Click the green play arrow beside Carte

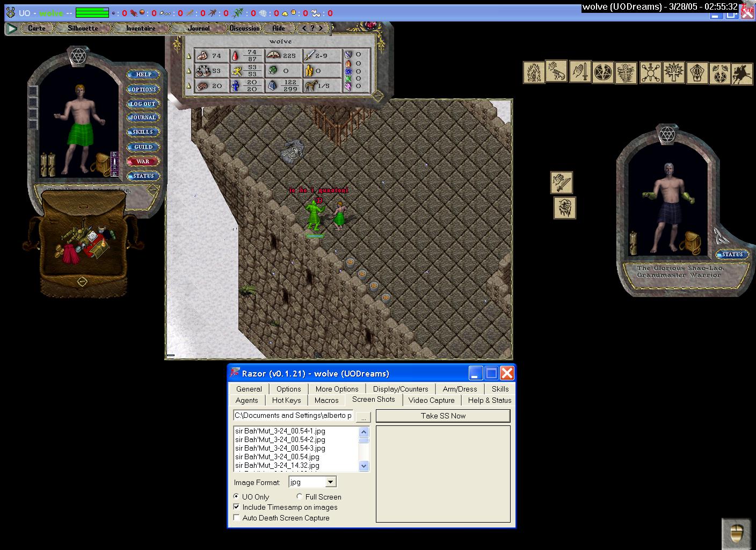(x=12, y=28)
